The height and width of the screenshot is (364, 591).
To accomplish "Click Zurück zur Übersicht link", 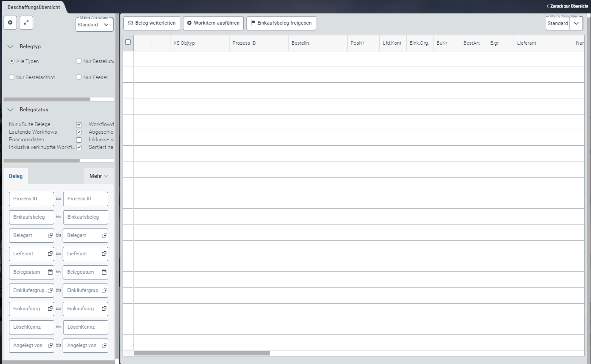I will click(x=567, y=6).
